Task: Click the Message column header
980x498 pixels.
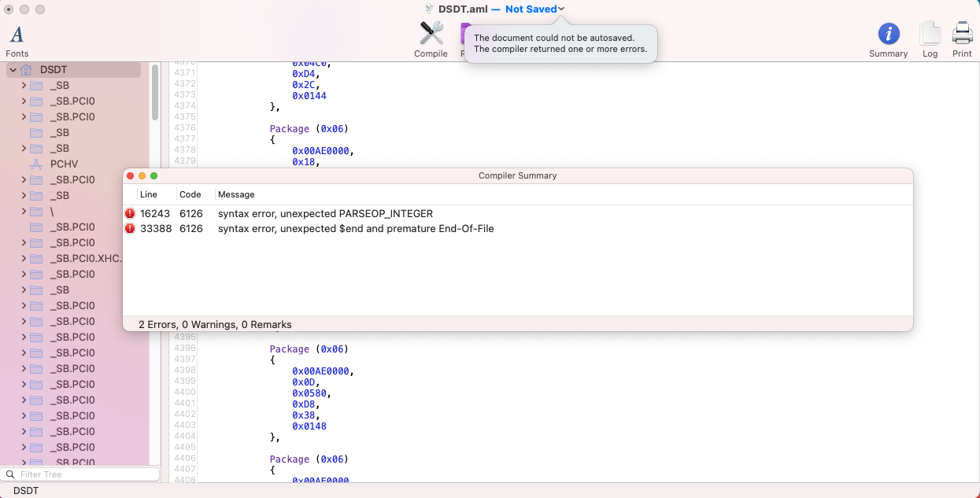Action: (236, 194)
